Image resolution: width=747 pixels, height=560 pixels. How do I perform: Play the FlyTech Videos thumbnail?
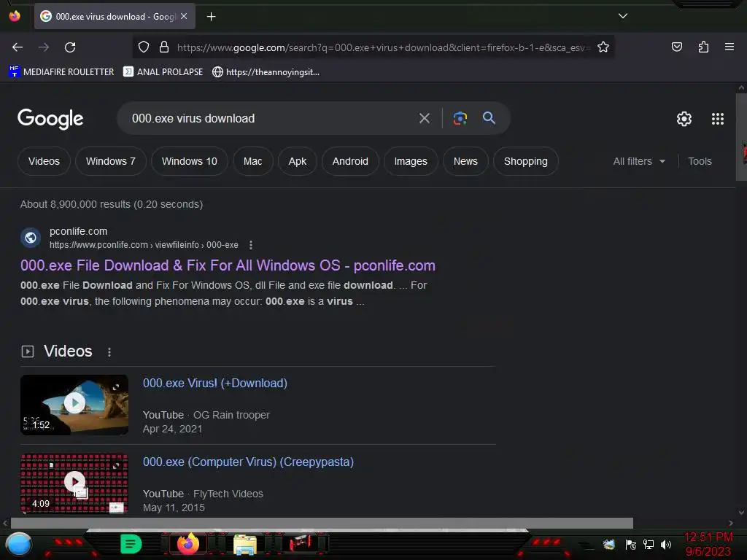tap(74, 483)
